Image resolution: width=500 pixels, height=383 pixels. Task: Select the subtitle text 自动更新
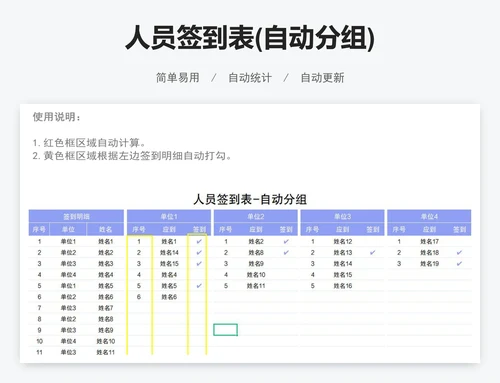point(322,78)
